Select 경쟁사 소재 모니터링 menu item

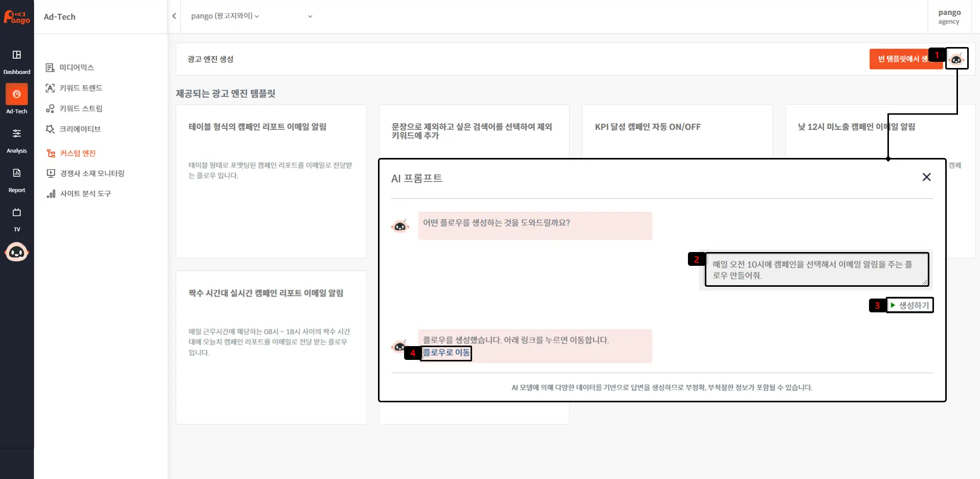tap(92, 173)
